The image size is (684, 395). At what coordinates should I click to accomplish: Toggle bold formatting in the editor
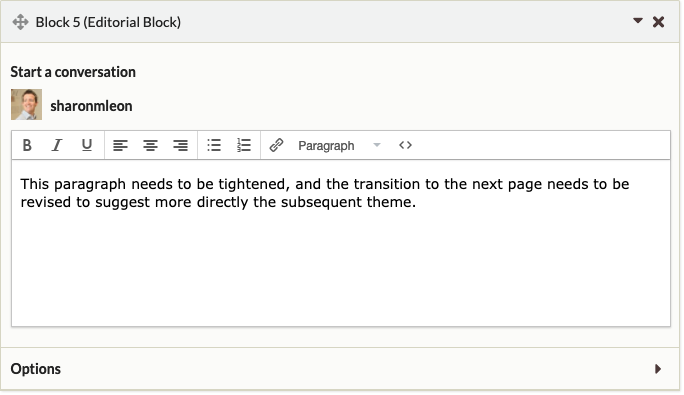tap(27, 145)
